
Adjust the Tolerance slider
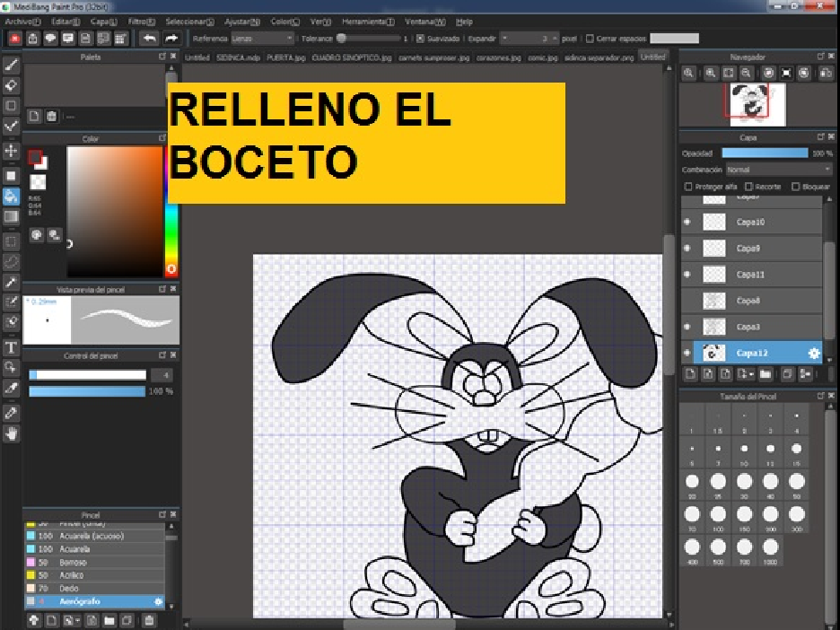(369, 39)
